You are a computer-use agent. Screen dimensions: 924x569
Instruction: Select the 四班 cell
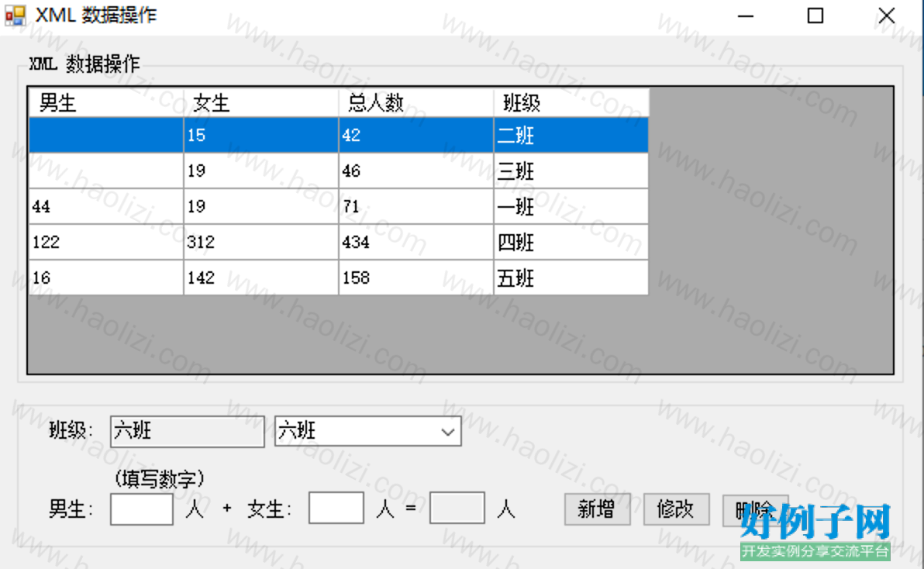point(571,242)
